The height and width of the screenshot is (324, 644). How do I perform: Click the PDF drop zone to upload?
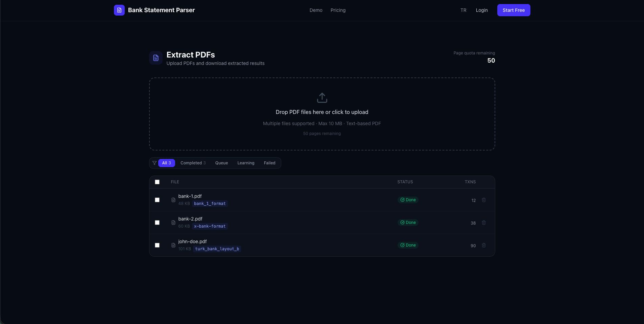[x=322, y=114]
